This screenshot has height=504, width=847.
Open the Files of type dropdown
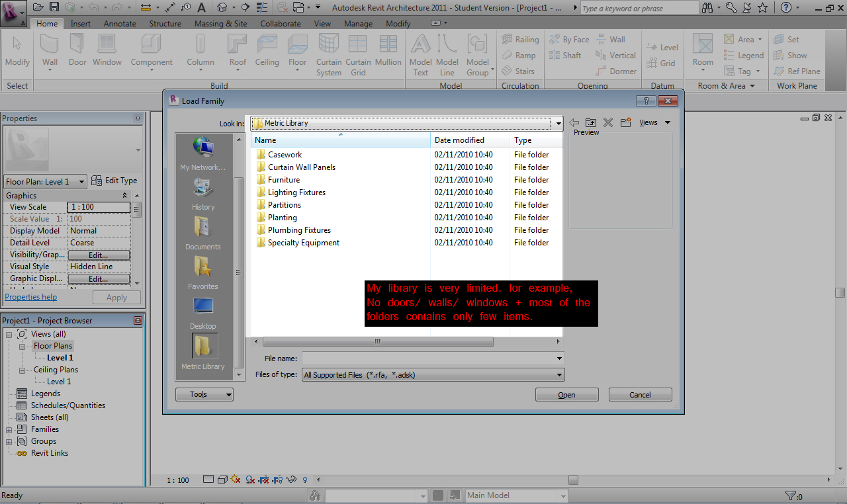pyautogui.click(x=433, y=375)
